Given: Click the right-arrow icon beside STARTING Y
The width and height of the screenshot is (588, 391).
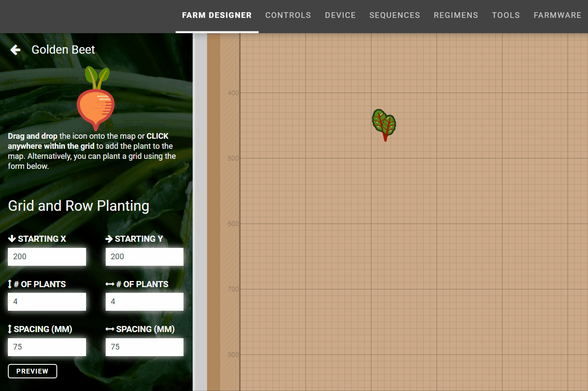Looking at the screenshot, I should pos(109,238).
